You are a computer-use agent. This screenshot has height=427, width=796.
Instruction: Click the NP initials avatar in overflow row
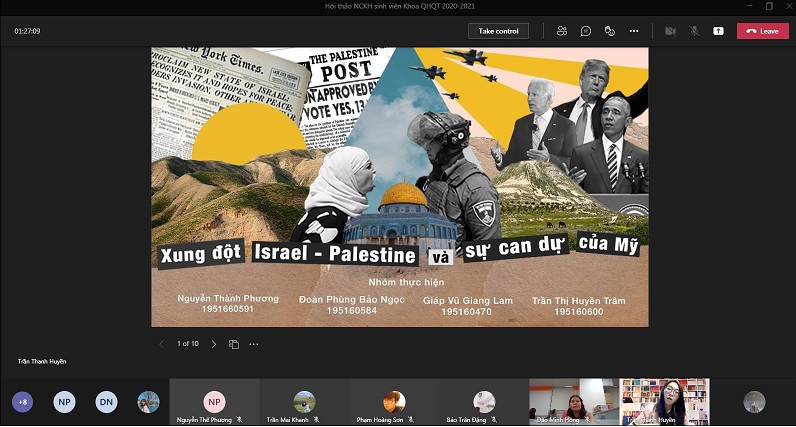click(x=64, y=402)
